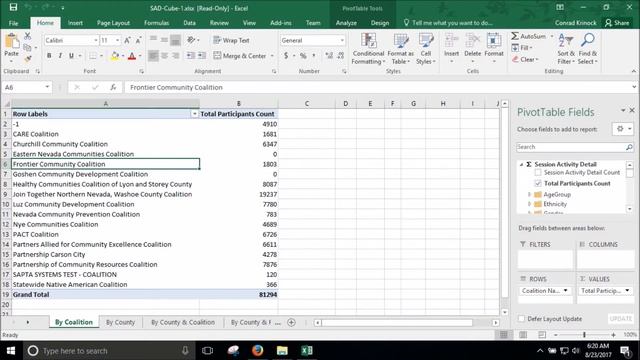
Task: Switch to By County & Coalition sheet
Action: tap(183, 322)
